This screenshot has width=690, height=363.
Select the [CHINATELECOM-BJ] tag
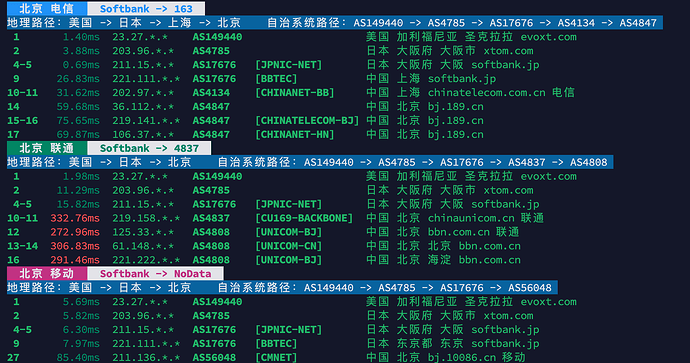[x=307, y=121]
